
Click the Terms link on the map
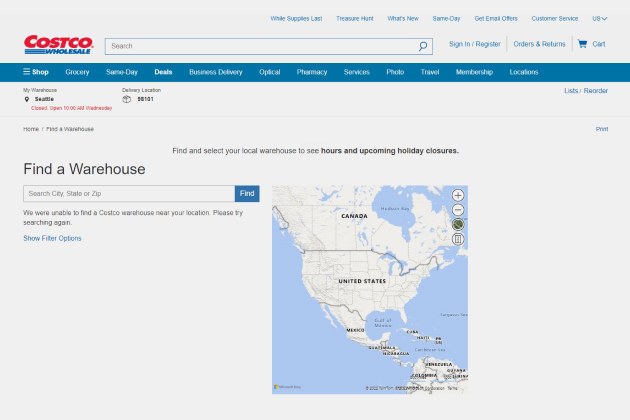[x=452, y=388]
